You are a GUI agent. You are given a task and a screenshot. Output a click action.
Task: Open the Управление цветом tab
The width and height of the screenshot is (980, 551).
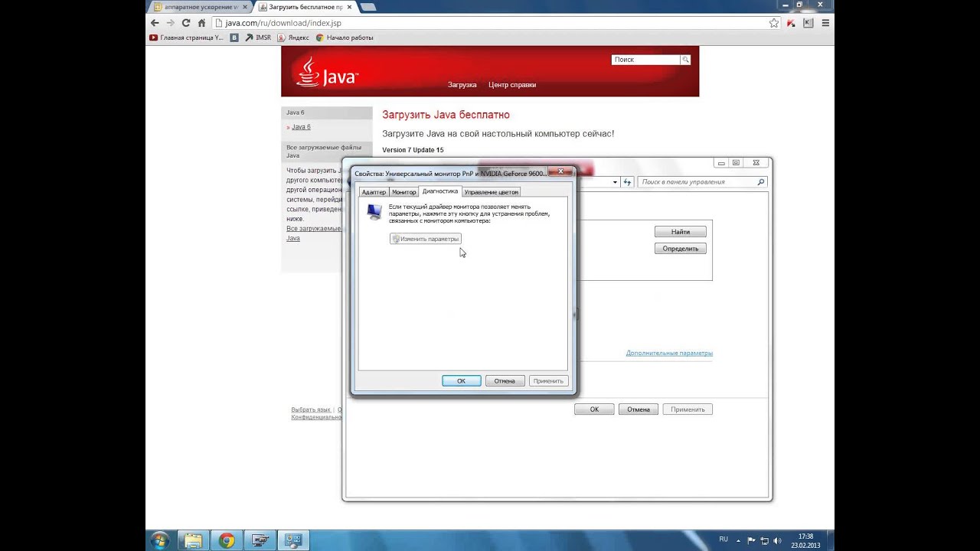pos(492,192)
